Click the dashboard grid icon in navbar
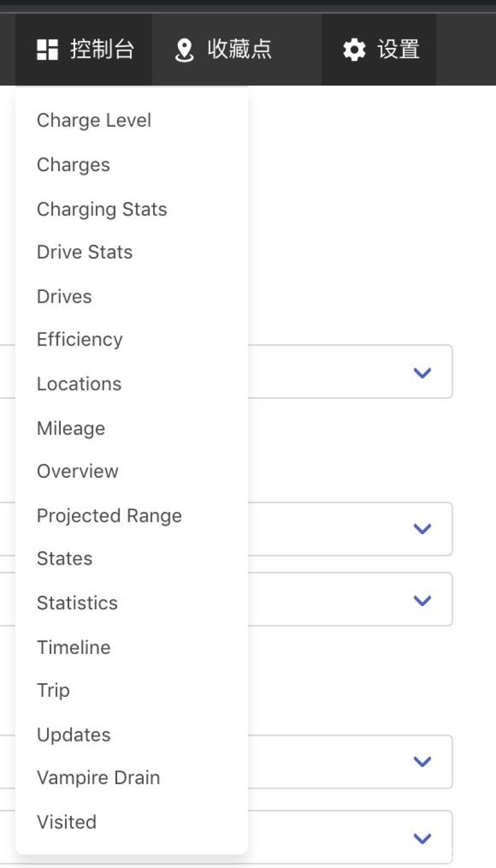The height and width of the screenshot is (868, 496). [47, 50]
